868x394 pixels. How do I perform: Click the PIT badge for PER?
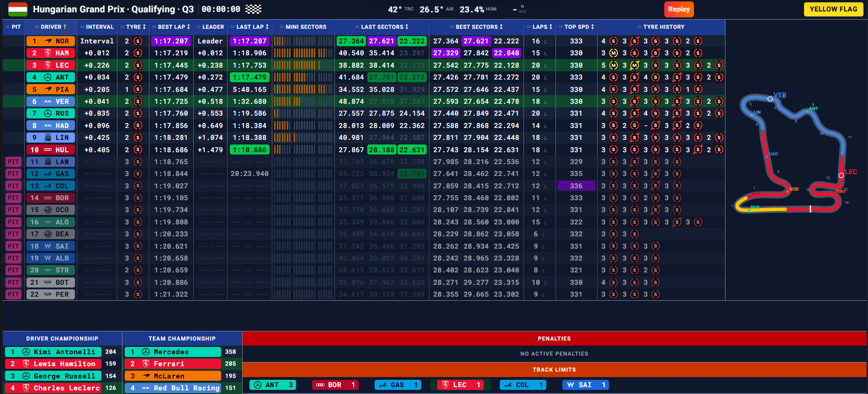[13, 294]
